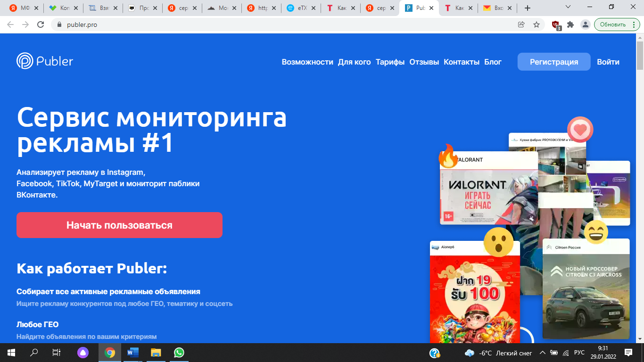
Task: Open Тарифы menu item
Action: point(390,62)
